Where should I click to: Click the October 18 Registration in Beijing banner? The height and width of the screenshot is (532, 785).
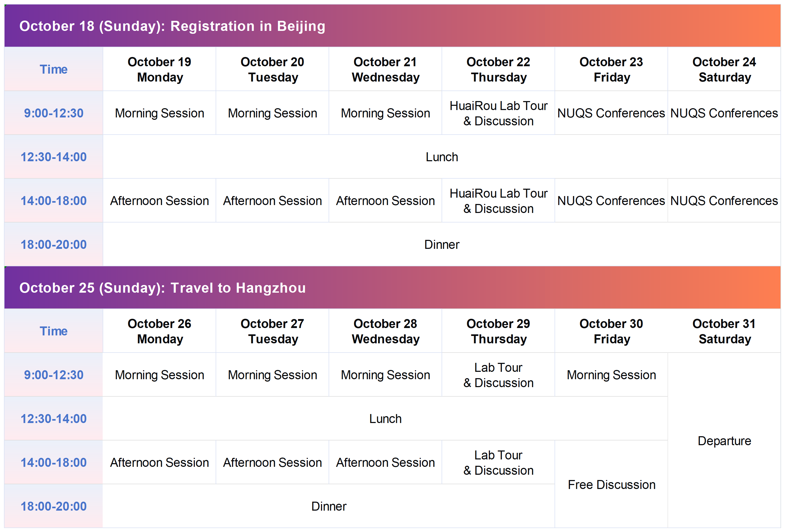point(392,26)
